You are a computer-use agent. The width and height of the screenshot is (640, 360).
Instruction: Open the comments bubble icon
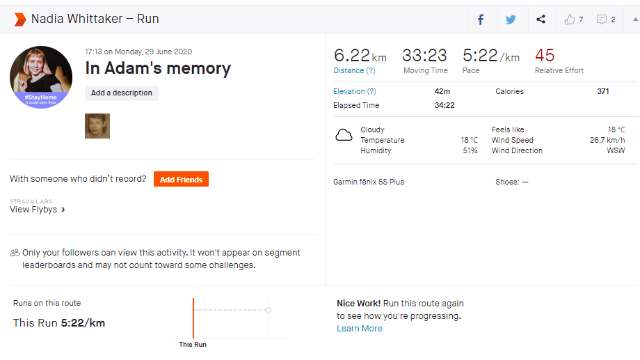(602, 19)
